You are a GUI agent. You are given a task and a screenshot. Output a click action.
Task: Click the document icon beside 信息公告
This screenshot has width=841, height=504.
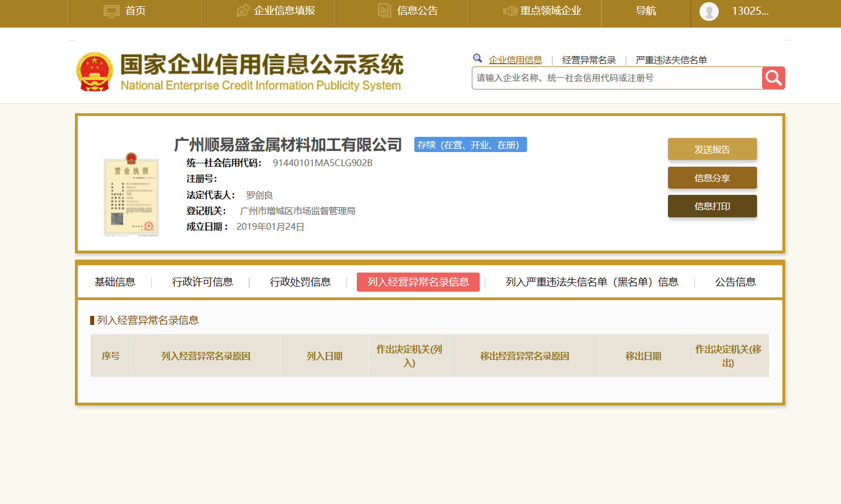coord(384,11)
